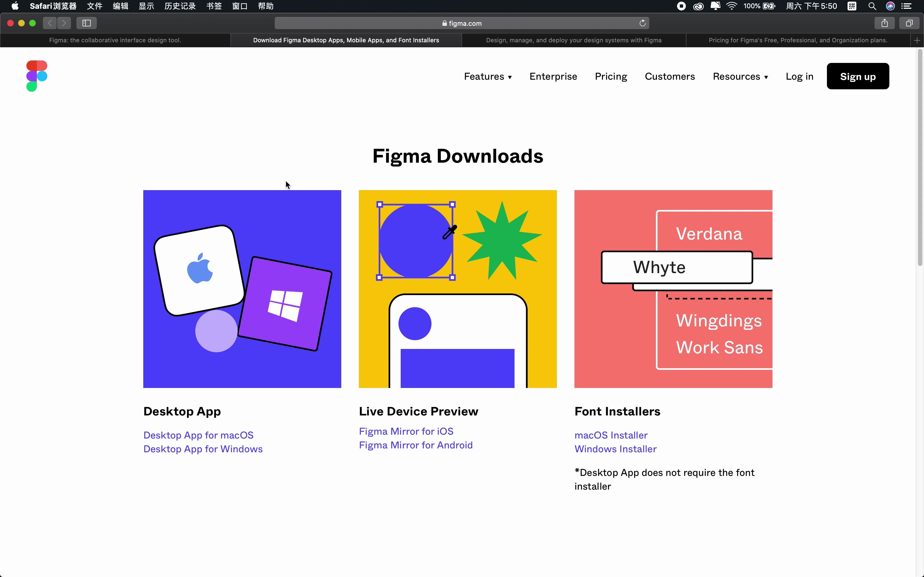This screenshot has width=924, height=577.
Task: Click the Figma logo in header
Action: point(37,76)
